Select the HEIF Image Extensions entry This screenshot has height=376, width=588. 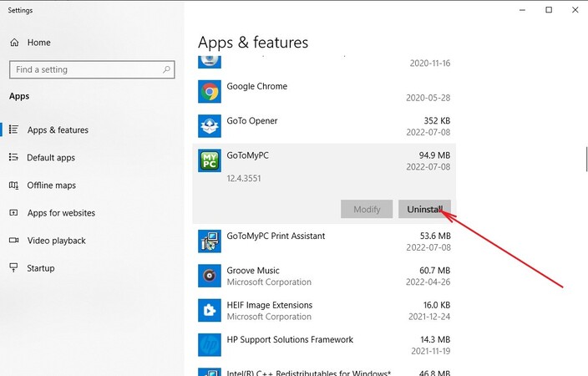[324, 310]
